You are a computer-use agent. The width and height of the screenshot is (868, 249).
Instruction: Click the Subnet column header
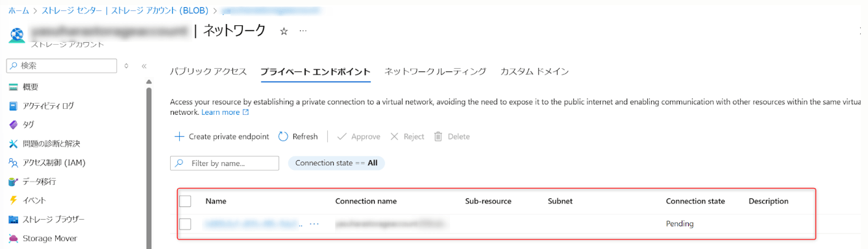560,201
